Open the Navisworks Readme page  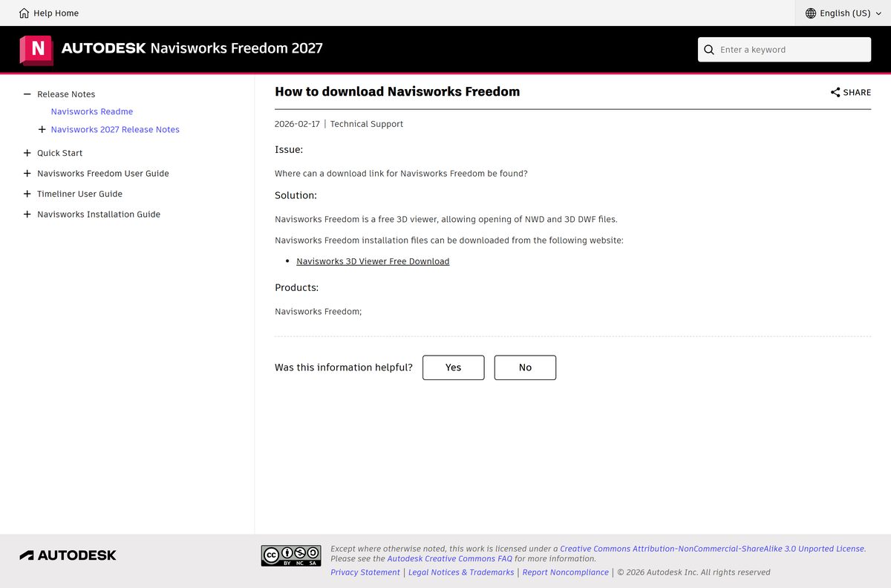pyautogui.click(x=92, y=112)
